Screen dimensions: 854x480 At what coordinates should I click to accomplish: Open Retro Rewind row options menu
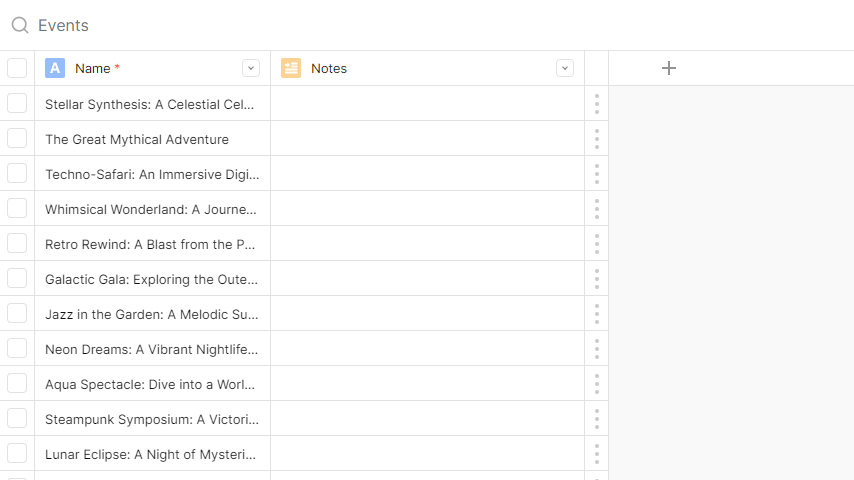tap(597, 244)
